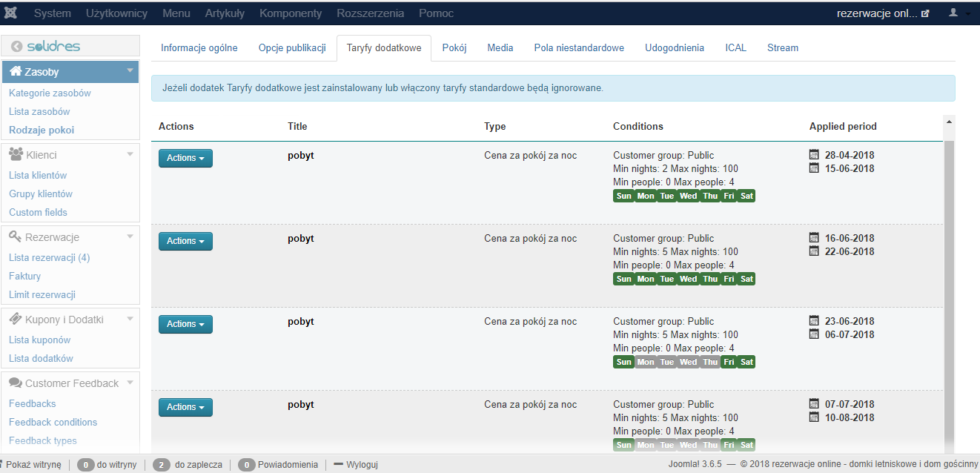The width and height of the screenshot is (980, 473).
Task: Open Actions dropdown for third tariff
Action: point(185,324)
